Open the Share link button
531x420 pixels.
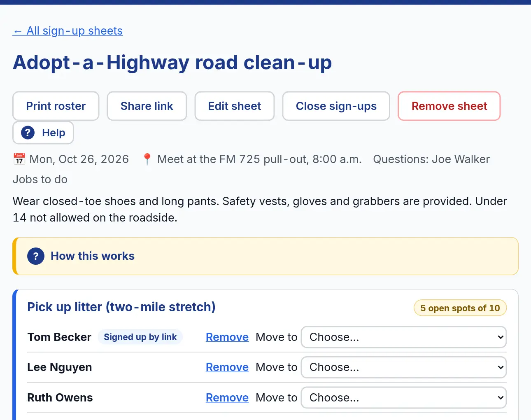tap(147, 106)
